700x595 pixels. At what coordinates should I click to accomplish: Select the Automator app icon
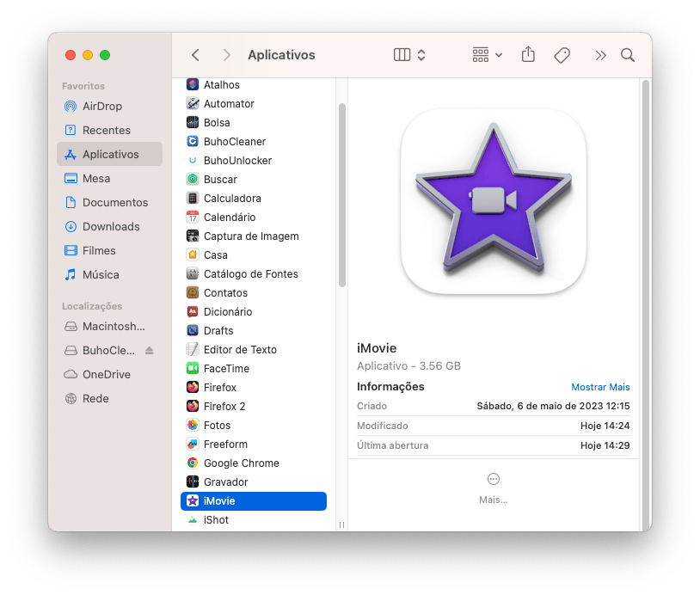tap(193, 103)
